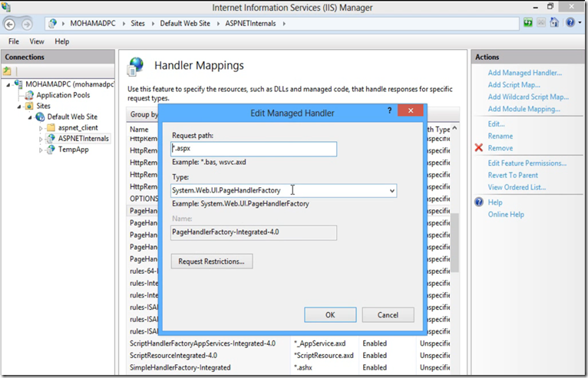Click the dialog's question mark help button

[x=390, y=110]
